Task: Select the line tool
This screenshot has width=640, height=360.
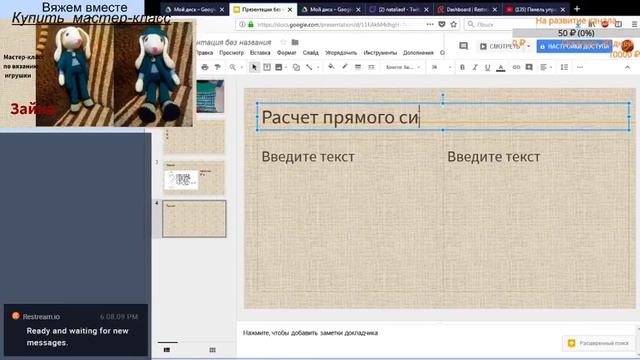Action: tap(309, 67)
